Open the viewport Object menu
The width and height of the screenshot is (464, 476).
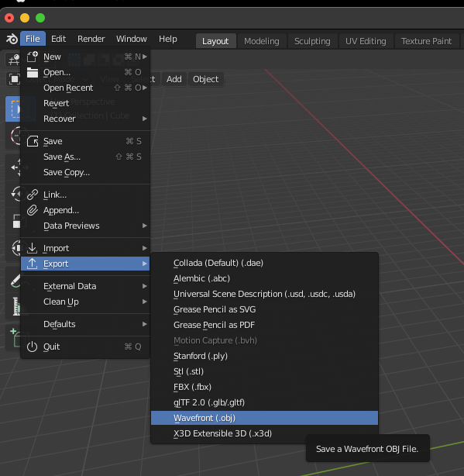[205, 79]
